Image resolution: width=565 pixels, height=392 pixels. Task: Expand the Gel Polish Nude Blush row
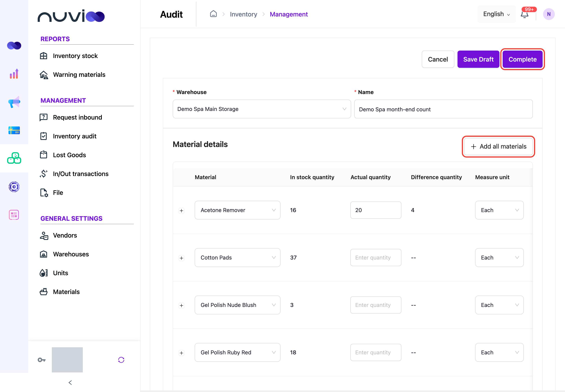coord(181,305)
